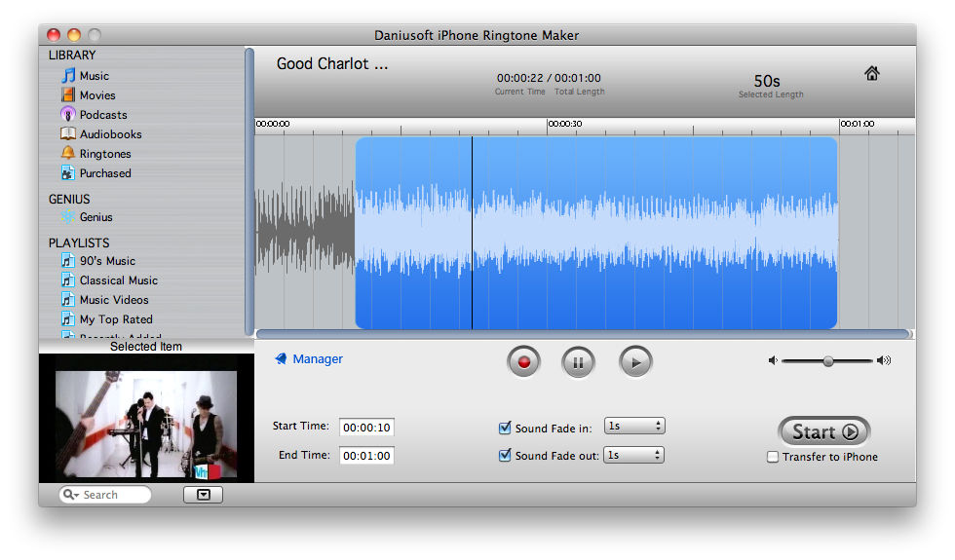
Task: Open the Ringtones library entry
Action: point(105,154)
